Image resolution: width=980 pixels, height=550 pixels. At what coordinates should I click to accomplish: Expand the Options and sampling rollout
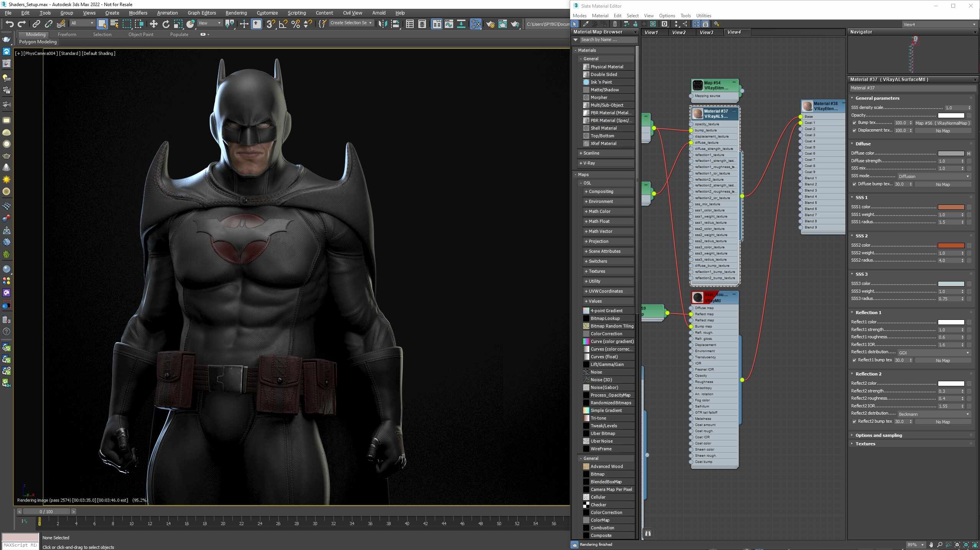tap(879, 435)
